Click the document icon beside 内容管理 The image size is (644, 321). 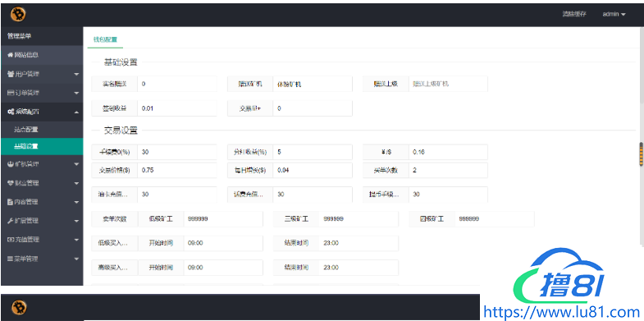pos(11,202)
